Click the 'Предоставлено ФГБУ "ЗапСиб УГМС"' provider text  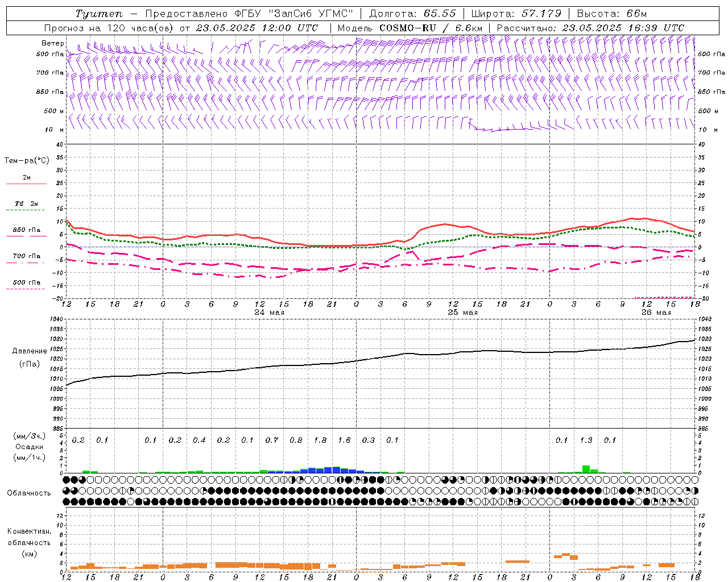click(x=249, y=14)
